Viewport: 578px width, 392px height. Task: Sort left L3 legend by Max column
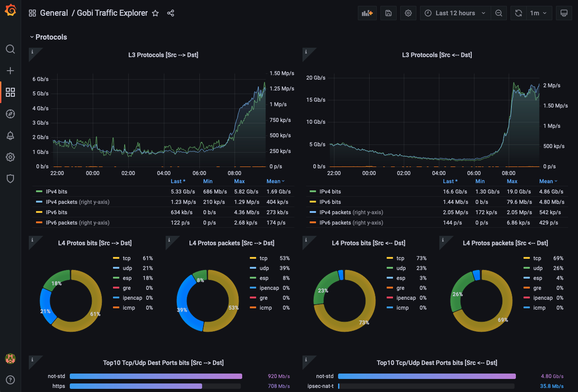pos(239,181)
